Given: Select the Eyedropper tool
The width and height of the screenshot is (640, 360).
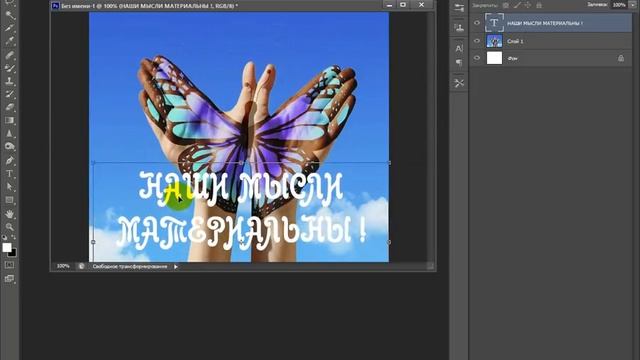Looking at the screenshot, I should (x=10, y=41).
